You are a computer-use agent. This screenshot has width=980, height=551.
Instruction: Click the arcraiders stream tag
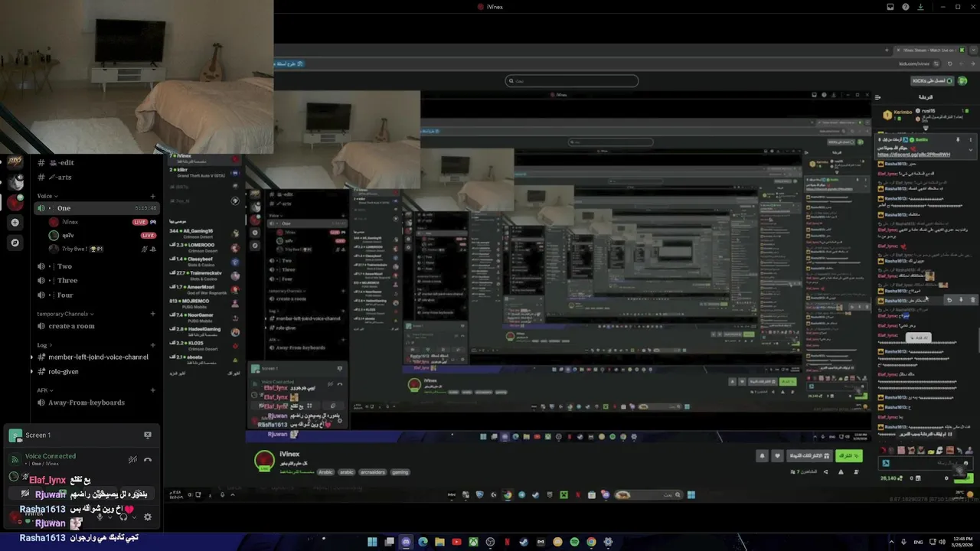373,472
